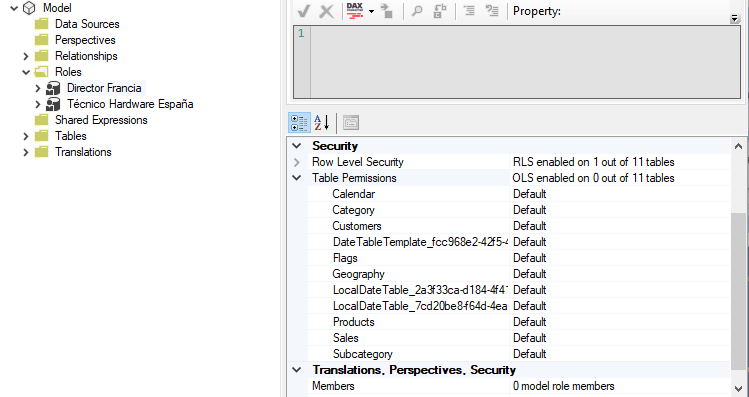Click the property grid vertical scrollbar thumb
Viewport: 749px width, 397px height.
tap(738, 291)
